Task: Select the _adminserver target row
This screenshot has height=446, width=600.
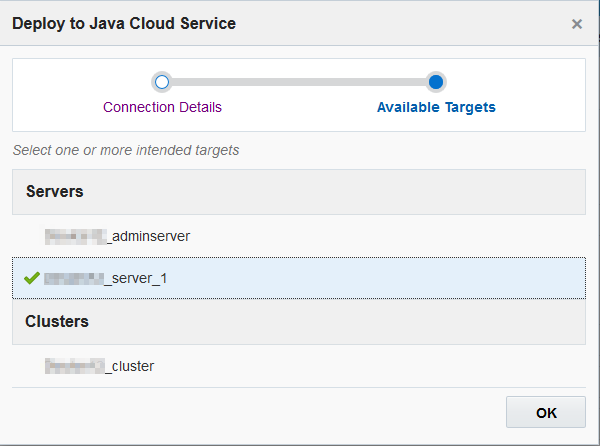Action: point(299,236)
